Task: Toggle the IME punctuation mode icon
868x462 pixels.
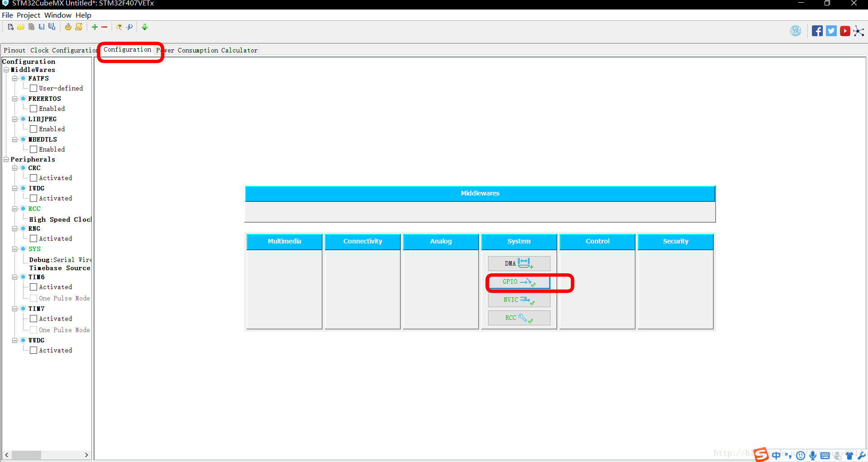Action: point(788,455)
